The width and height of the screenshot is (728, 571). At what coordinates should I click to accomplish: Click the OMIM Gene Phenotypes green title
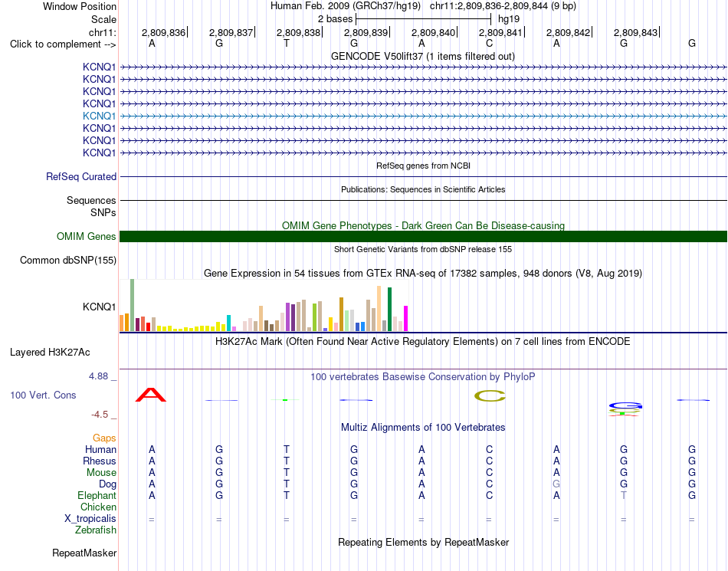click(423, 225)
